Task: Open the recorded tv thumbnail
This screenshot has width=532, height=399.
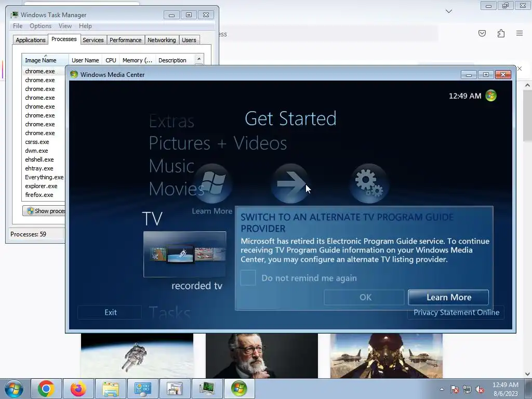Action: pos(185,254)
